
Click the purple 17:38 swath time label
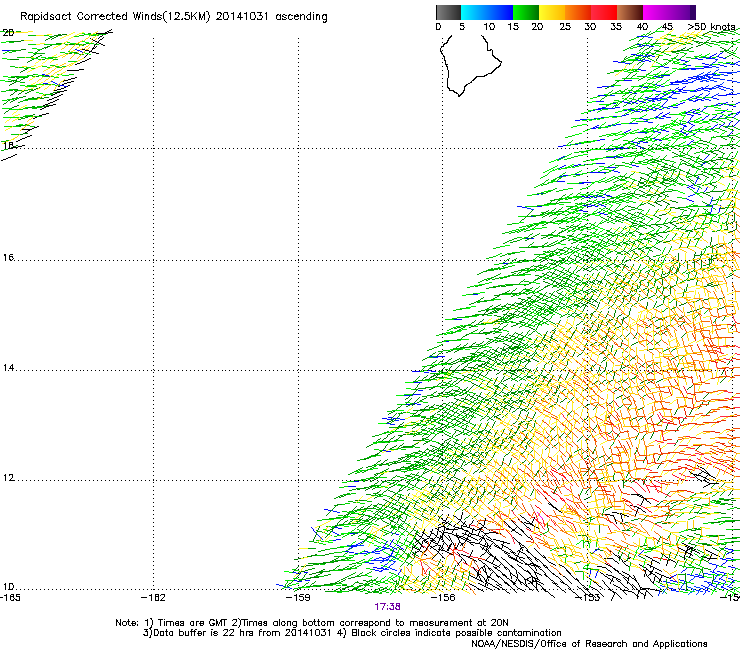tap(387, 607)
